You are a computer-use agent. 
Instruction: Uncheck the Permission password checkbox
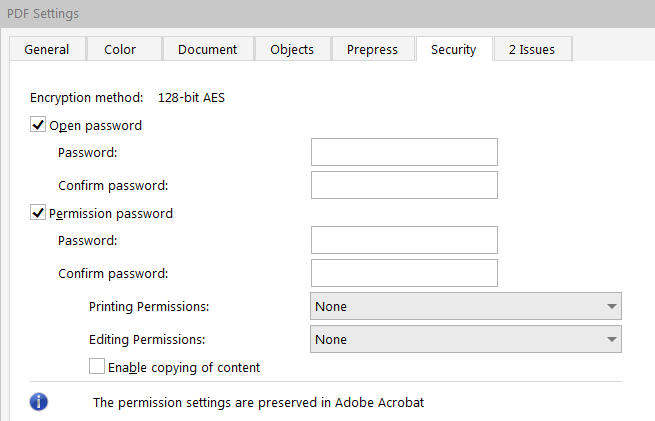40,213
